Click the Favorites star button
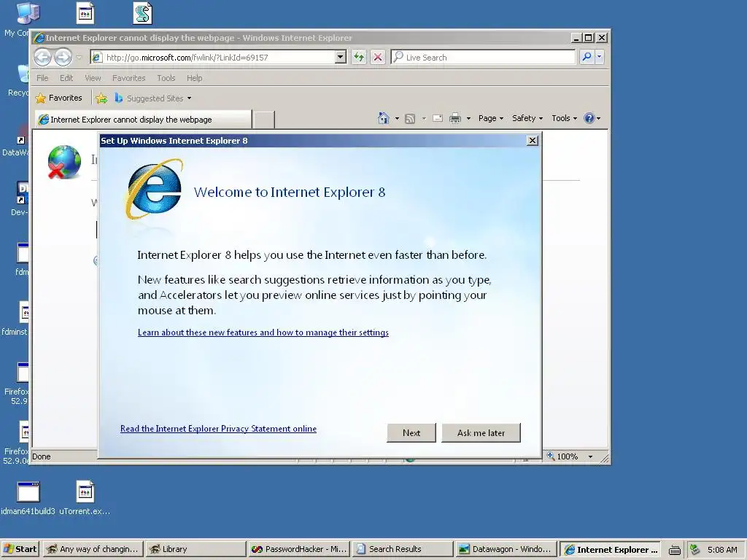This screenshot has width=747, height=560. tap(58, 98)
